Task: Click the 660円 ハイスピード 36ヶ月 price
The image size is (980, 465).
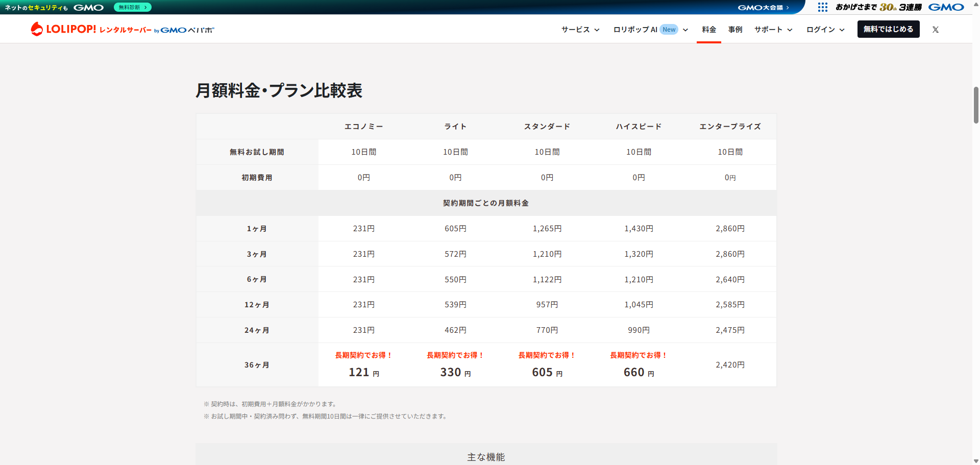Action: click(x=639, y=373)
